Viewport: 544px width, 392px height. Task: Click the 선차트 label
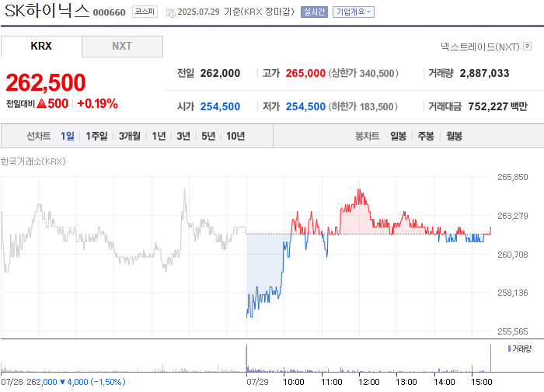[x=39, y=136]
